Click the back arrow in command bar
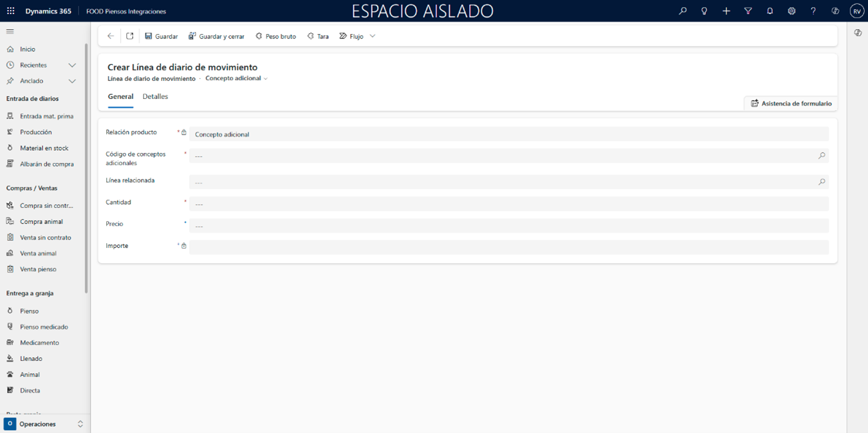 [x=111, y=36]
